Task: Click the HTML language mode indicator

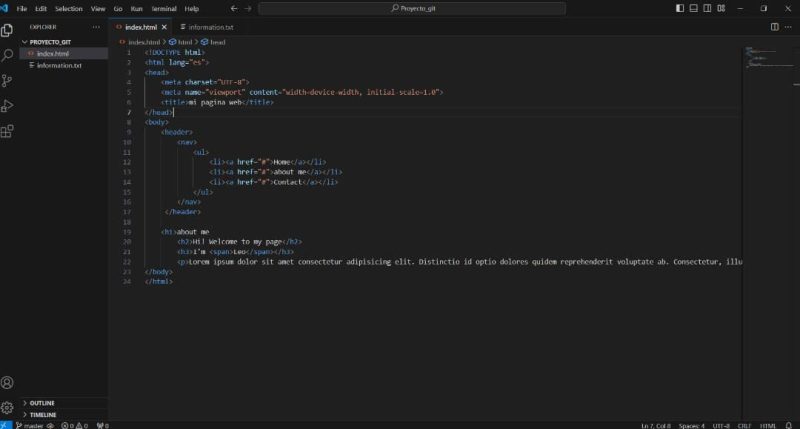Action: pyautogui.click(x=768, y=425)
